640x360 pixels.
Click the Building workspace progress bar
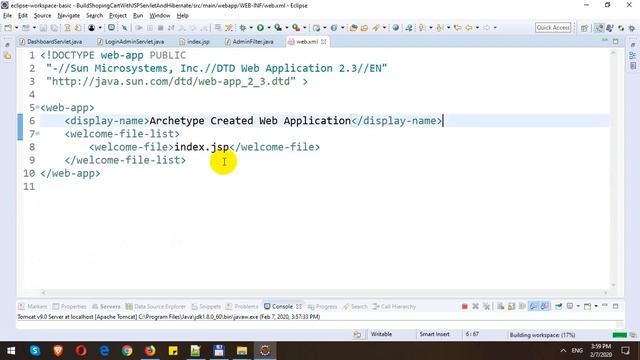620,335
